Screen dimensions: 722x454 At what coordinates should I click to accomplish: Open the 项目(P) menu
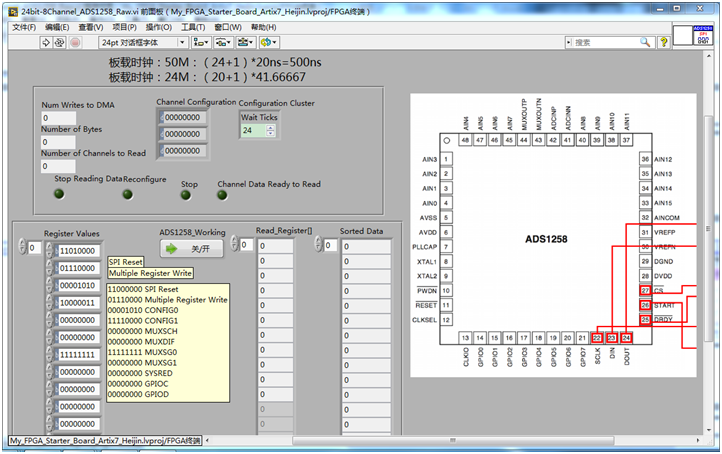(x=124, y=27)
